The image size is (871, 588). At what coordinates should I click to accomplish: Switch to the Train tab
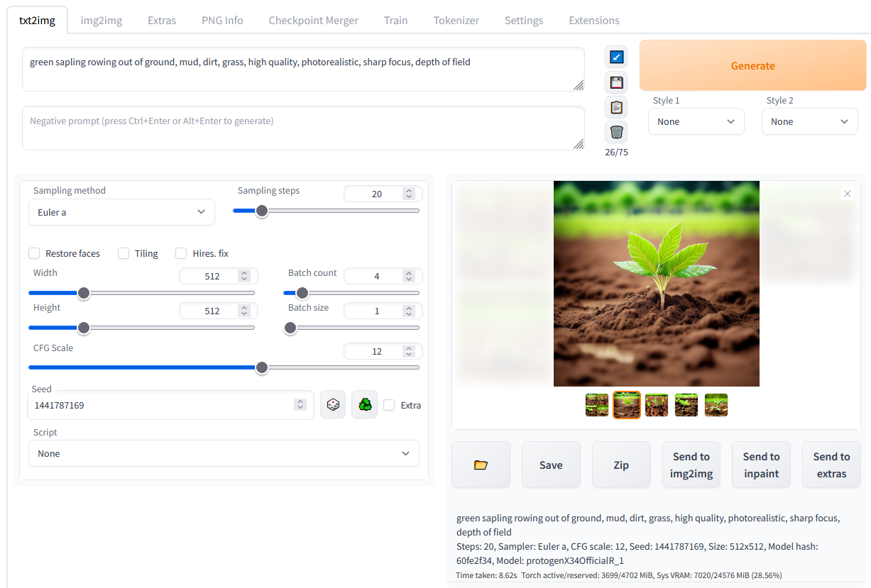pyautogui.click(x=395, y=21)
